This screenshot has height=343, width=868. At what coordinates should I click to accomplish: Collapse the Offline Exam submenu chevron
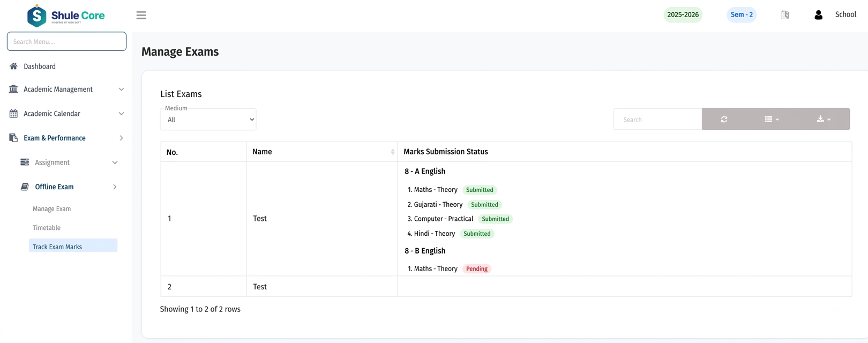pos(115,187)
